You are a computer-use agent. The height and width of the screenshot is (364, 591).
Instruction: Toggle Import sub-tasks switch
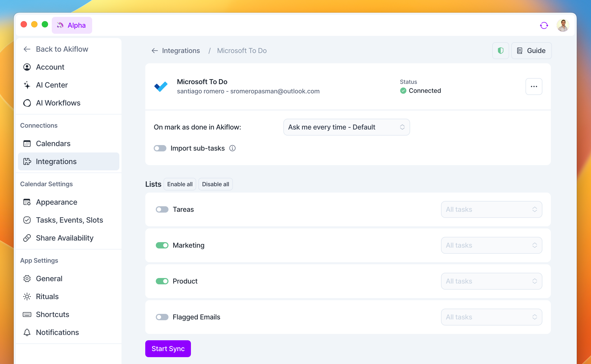pos(160,148)
